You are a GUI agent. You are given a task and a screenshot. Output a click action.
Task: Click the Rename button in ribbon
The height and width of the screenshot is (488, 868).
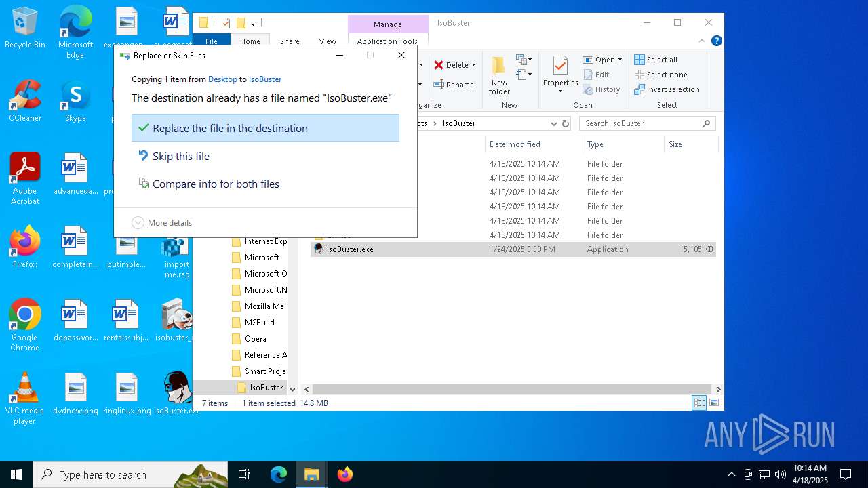[x=454, y=85]
